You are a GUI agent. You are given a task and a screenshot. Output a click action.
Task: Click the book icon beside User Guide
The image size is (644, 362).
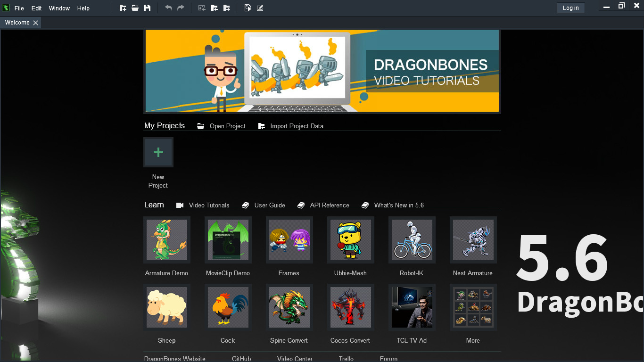(245, 205)
